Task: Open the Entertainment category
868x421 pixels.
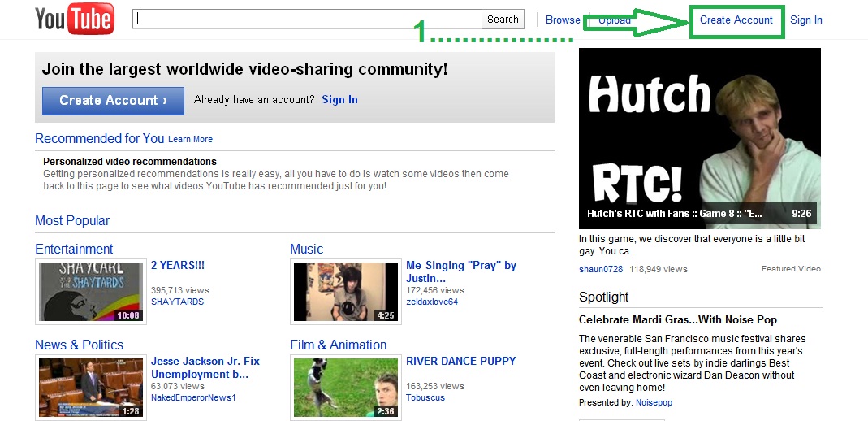Action: pyautogui.click(x=74, y=249)
